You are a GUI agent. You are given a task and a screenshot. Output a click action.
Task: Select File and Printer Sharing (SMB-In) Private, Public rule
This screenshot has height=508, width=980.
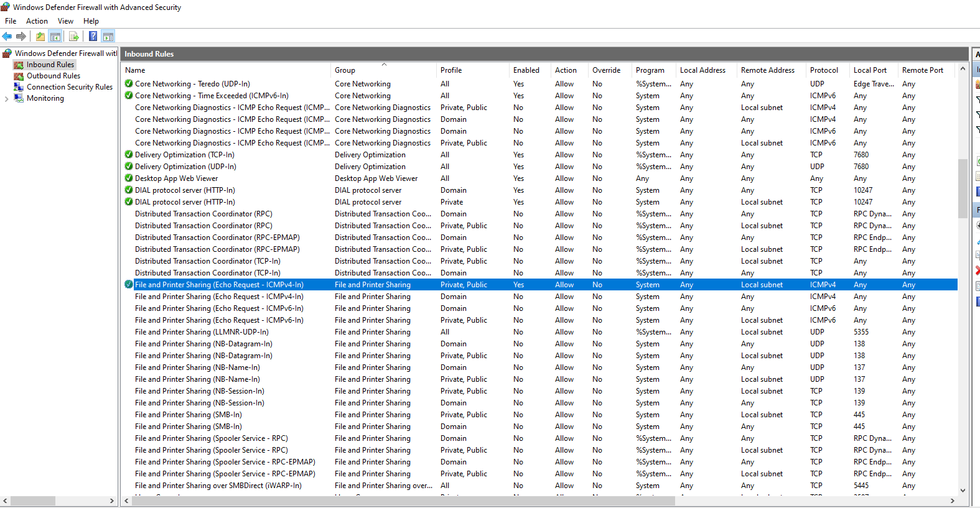[x=539, y=414]
